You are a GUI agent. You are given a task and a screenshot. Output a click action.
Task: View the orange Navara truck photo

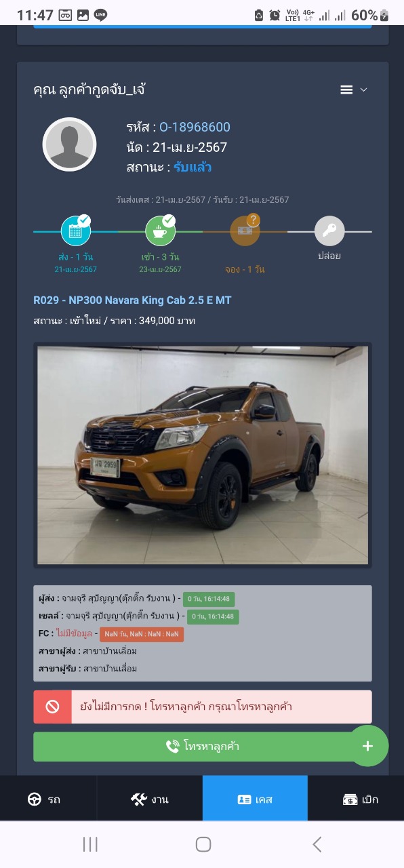coord(203,455)
